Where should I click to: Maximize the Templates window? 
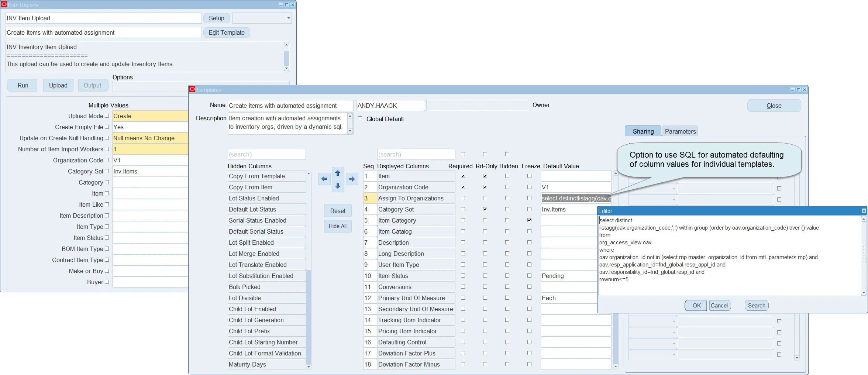coord(799,90)
